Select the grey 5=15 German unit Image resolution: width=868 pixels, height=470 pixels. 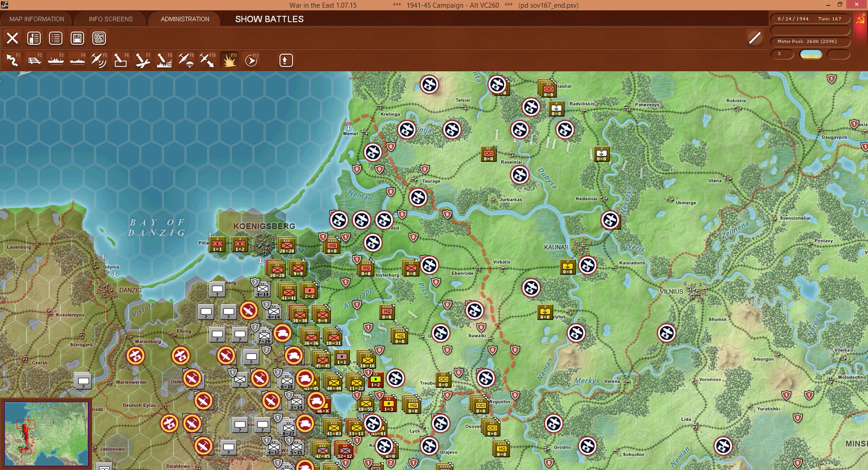[296, 447]
